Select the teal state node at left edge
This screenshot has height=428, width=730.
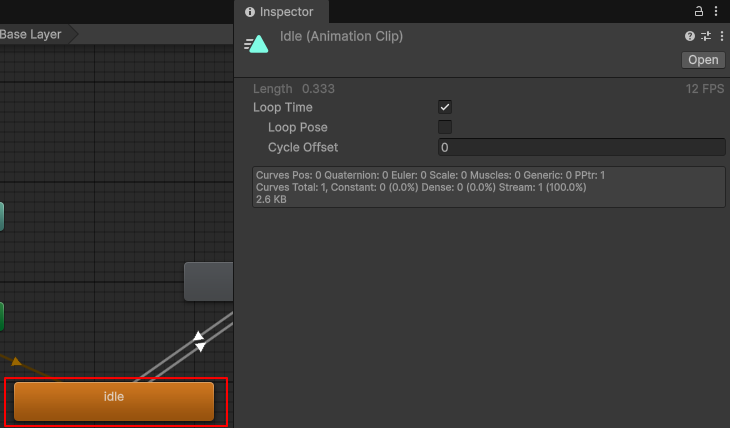tap(1, 216)
